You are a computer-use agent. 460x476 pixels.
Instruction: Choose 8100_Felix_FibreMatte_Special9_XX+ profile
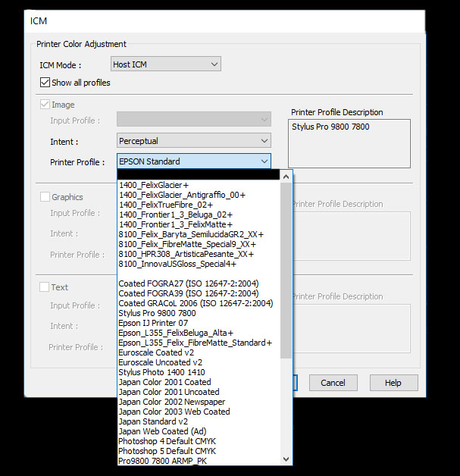pos(199,244)
